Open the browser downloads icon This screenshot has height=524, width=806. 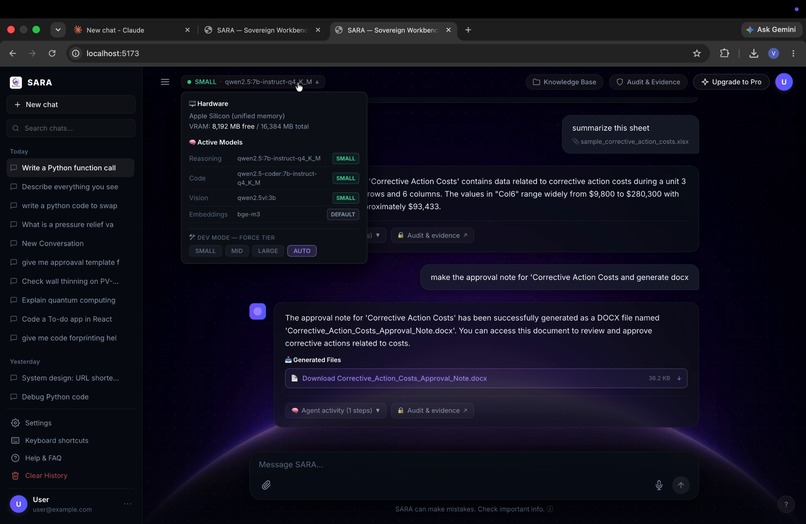click(x=754, y=53)
